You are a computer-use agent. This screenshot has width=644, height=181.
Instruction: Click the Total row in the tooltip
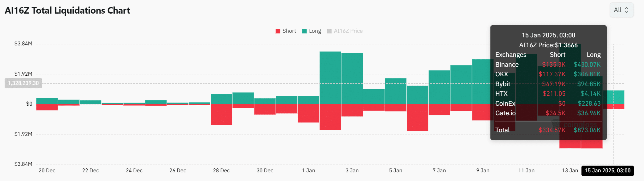[x=548, y=130]
